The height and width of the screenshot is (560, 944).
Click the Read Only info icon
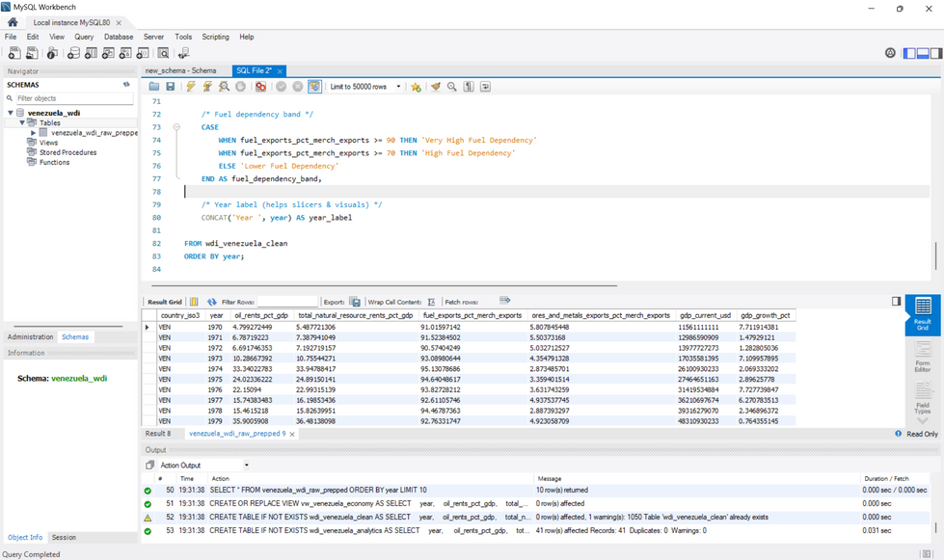[899, 433]
